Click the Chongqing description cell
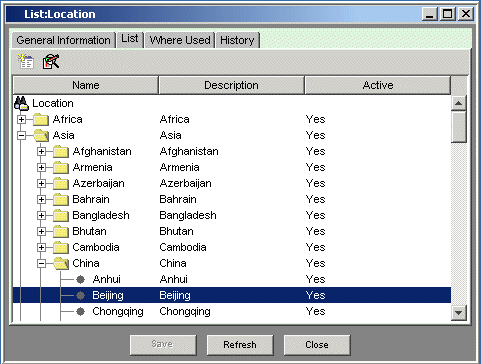This screenshot has width=481, height=364. click(185, 311)
